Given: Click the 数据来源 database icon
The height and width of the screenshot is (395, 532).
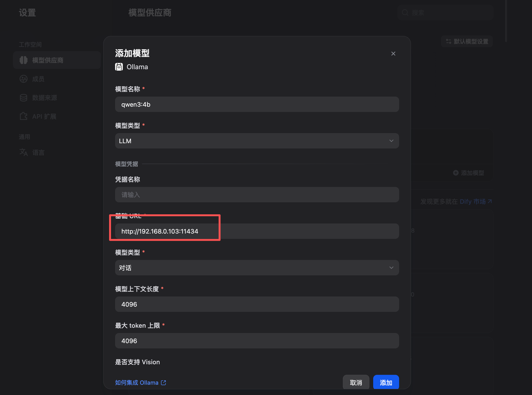Looking at the screenshot, I should pos(24,98).
